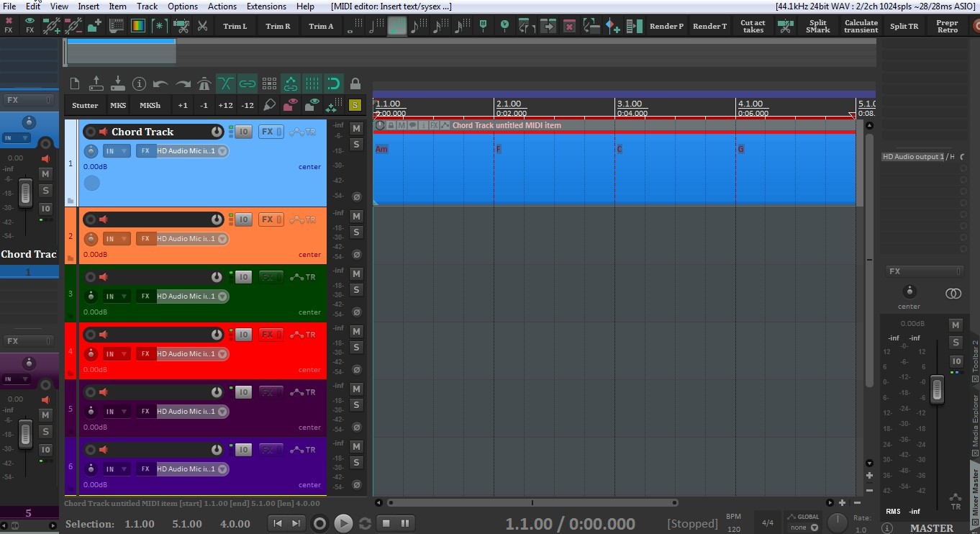Image resolution: width=980 pixels, height=534 pixels.
Task: Arm record on Chord Track
Action: [x=91, y=132]
